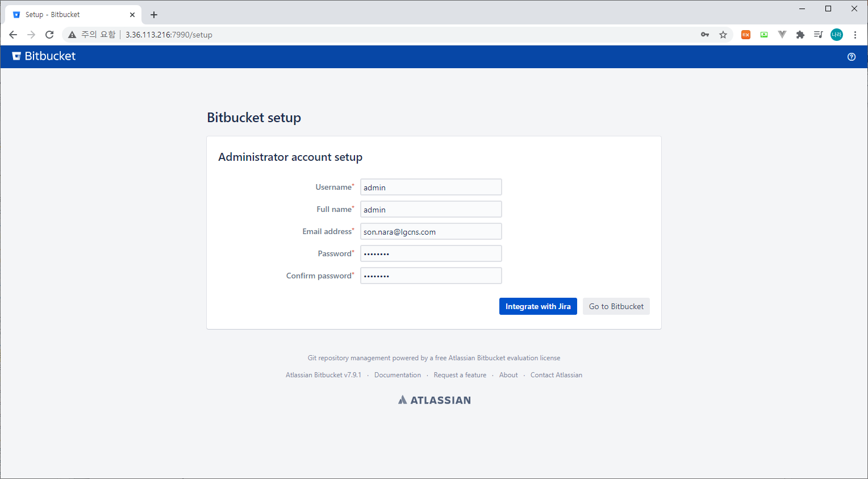Open the media control playlist icon

818,35
